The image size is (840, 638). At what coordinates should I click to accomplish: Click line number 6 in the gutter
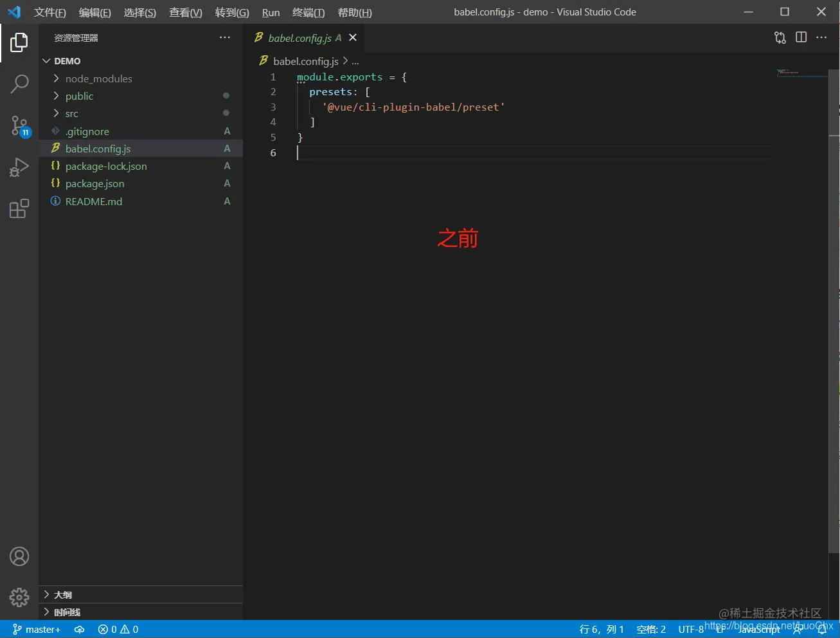tap(273, 152)
